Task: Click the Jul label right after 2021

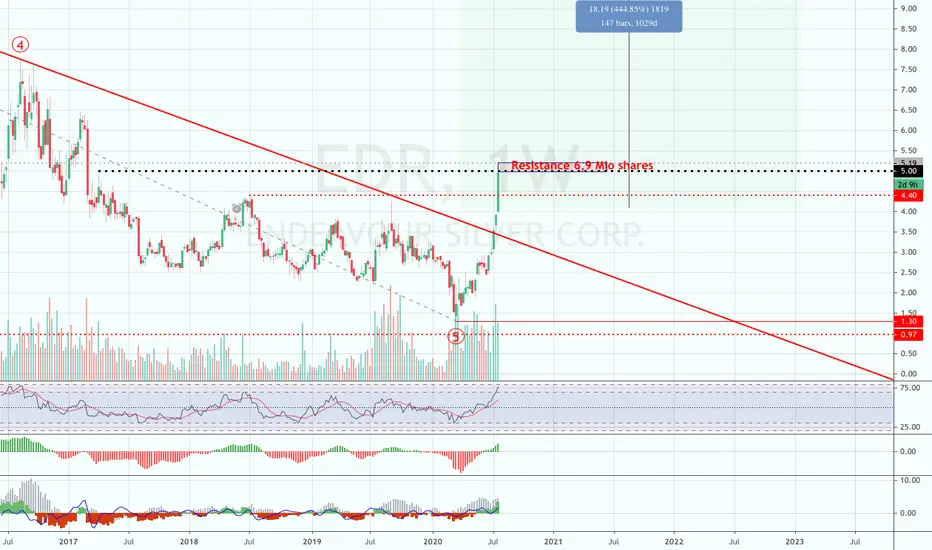Action: click(613, 542)
